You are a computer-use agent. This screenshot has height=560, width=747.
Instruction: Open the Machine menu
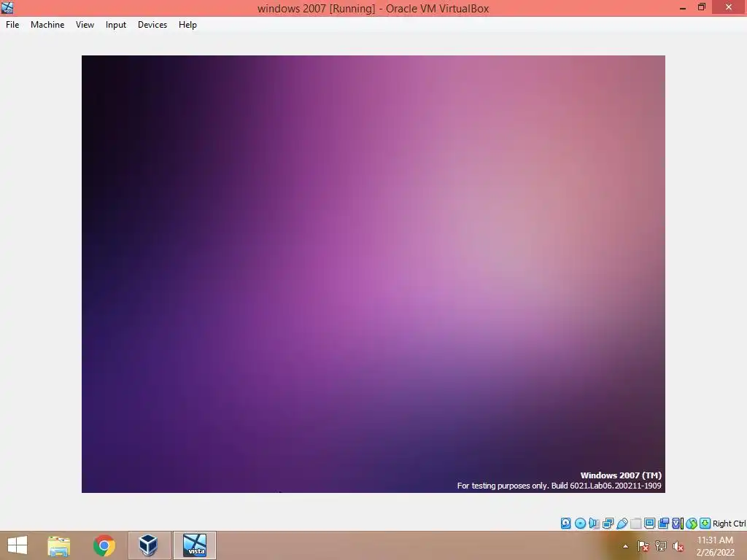[47, 25]
